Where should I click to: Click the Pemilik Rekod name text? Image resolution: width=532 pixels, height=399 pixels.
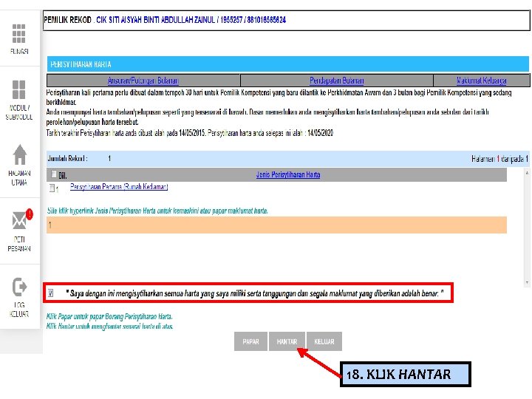point(191,20)
